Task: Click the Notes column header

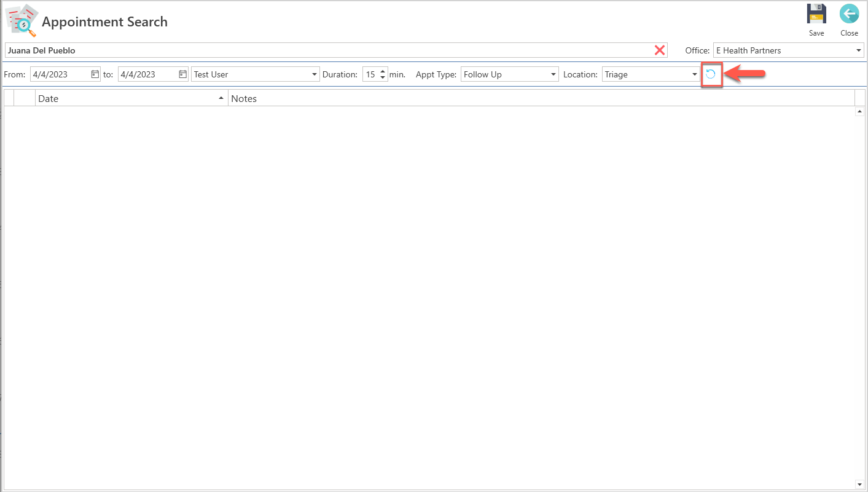Action: click(541, 98)
